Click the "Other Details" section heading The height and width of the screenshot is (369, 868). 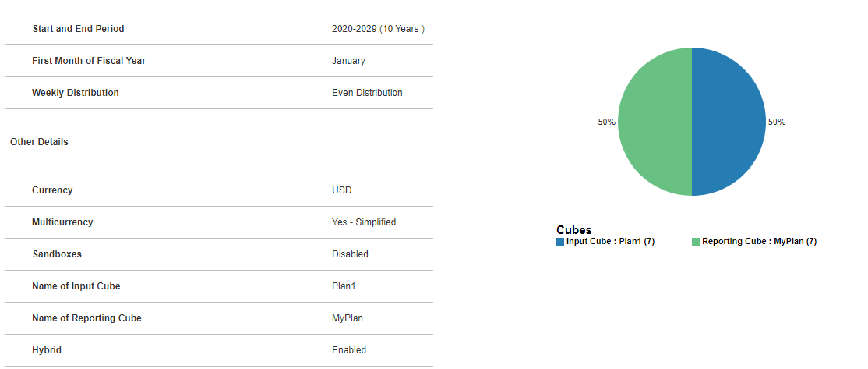(39, 142)
